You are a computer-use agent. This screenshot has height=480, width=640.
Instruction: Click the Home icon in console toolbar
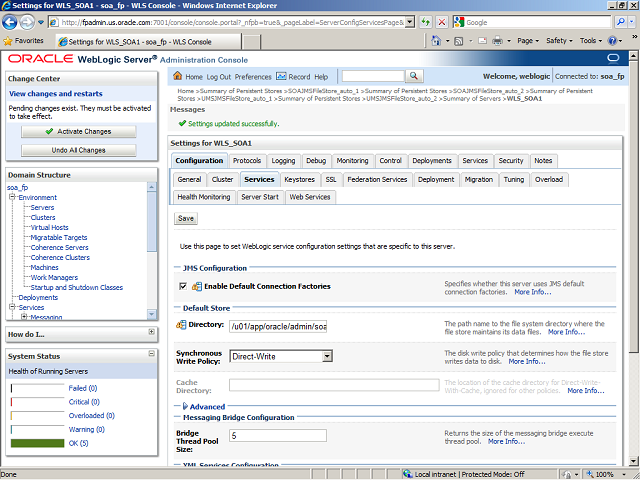(x=179, y=76)
